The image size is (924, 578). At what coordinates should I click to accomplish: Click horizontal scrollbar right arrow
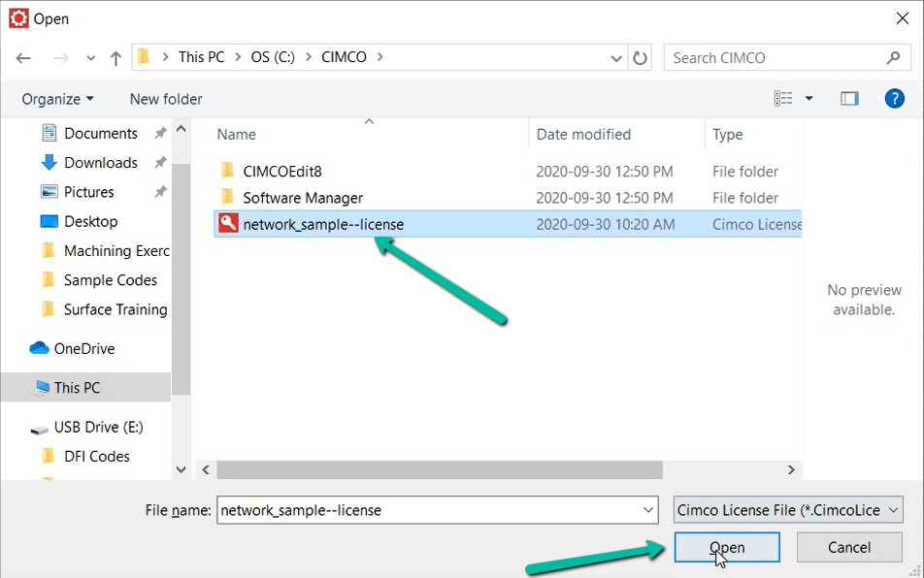click(x=791, y=469)
